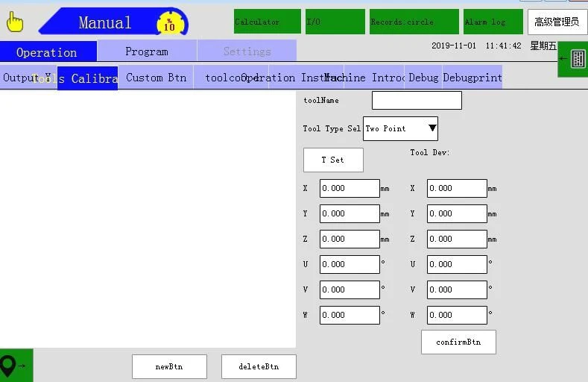The image size is (588, 382).
Task: Open the Debug sub-tab
Action: point(423,78)
